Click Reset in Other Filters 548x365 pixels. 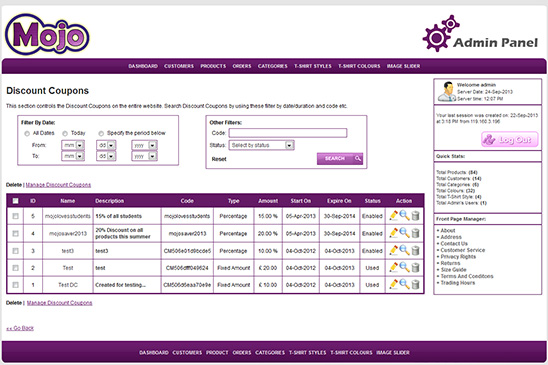tap(219, 159)
